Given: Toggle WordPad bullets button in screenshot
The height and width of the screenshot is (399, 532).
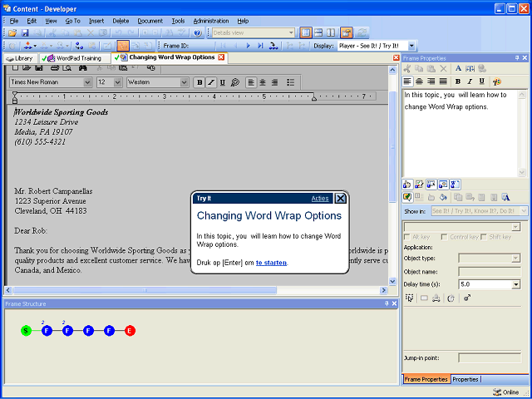Looking at the screenshot, I should (290, 82).
